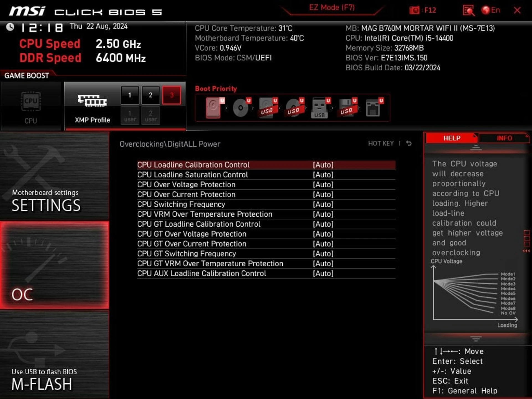Go back with the return arrow icon
532x399 pixels.
coord(409,143)
